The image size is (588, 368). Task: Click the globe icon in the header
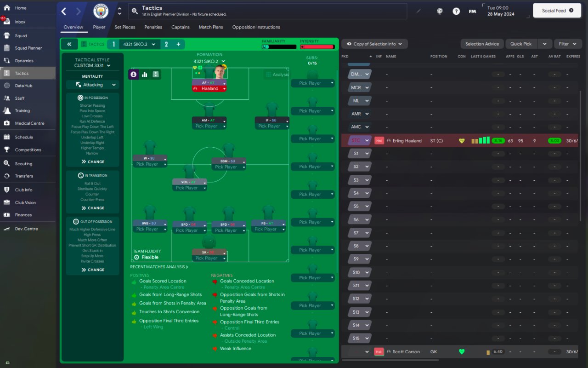click(440, 11)
